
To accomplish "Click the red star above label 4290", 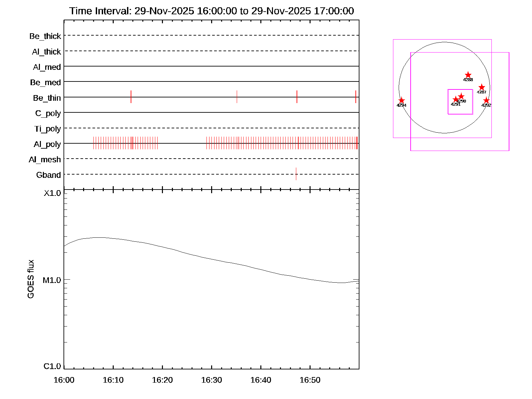I will (461, 96).
